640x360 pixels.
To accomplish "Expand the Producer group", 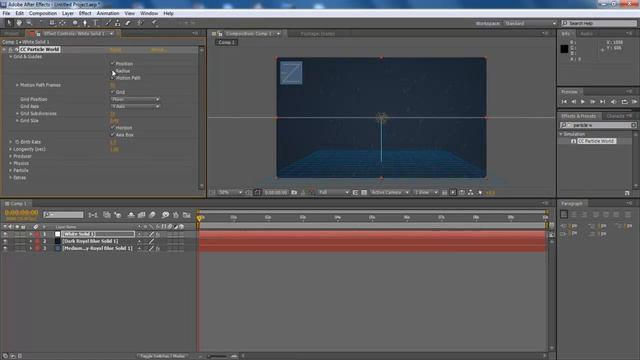I will [11, 156].
